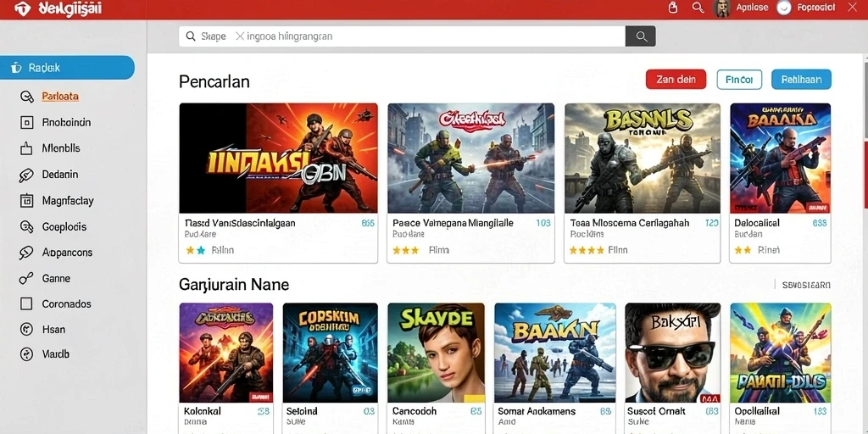The width and height of the screenshot is (868, 434).
Task: Open the game thumbnail with red graffiti logo
Action: point(471,158)
